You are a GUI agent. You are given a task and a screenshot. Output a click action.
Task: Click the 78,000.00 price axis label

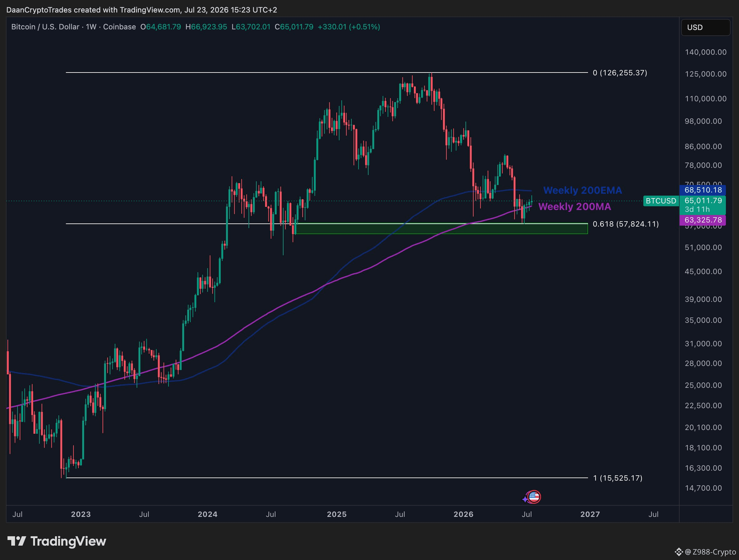[x=703, y=165]
